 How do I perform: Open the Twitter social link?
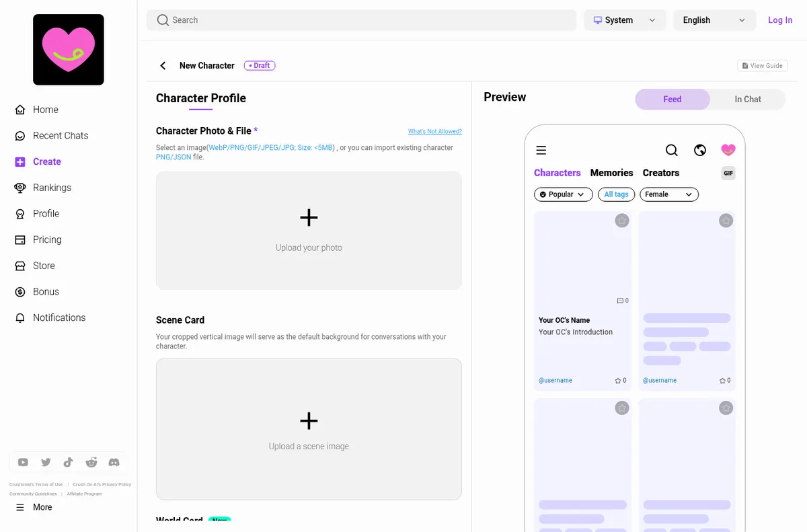point(46,462)
